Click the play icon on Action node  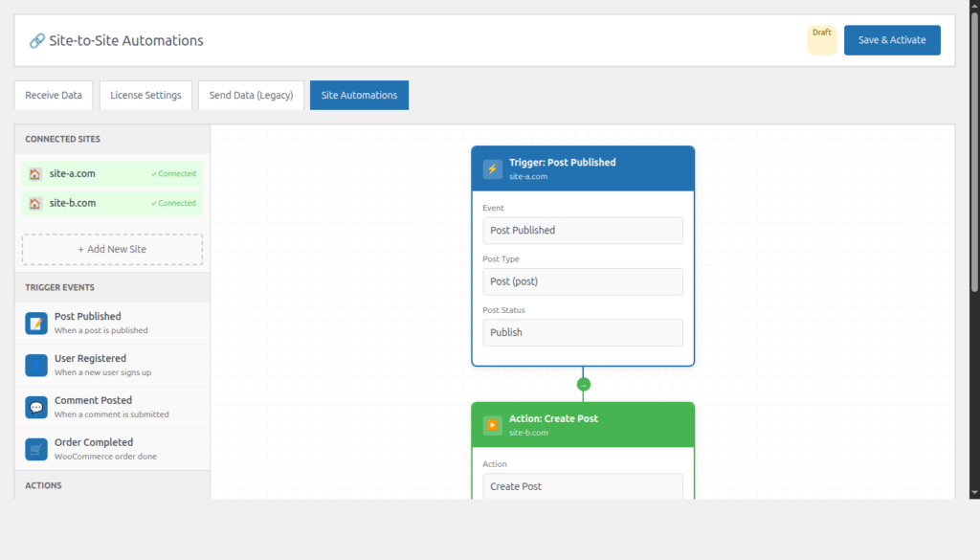pyautogui.click(x=493, y=425)
